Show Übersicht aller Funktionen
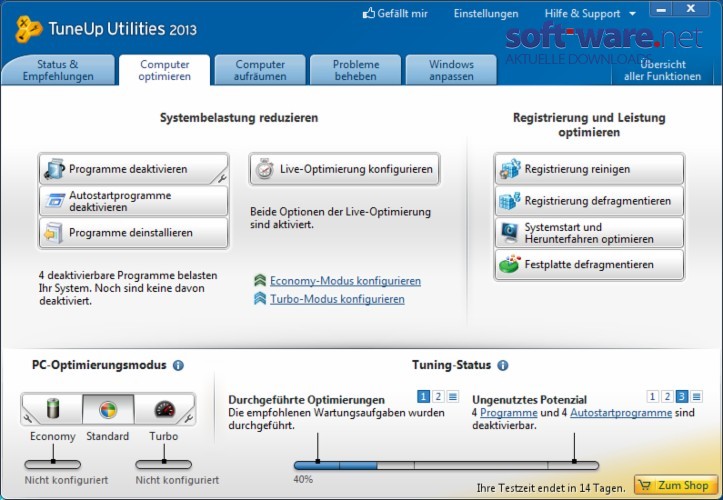Image resolution: width=723 pixels, height=500 pixels. coord(662,70)
